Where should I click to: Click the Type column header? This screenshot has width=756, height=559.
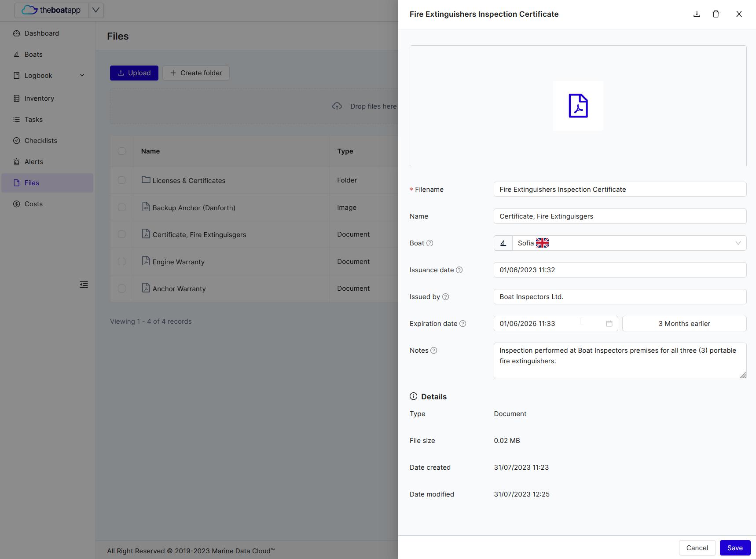coord(345,151)
